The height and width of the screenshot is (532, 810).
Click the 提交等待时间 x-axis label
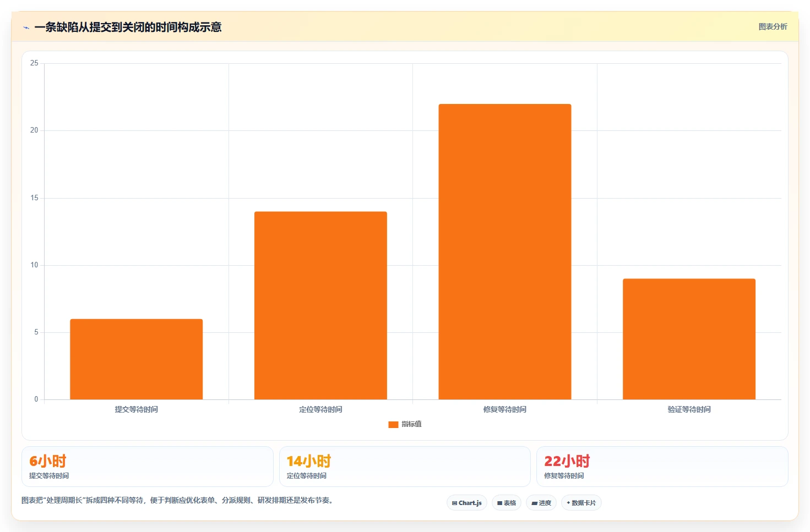pos(136,409)
